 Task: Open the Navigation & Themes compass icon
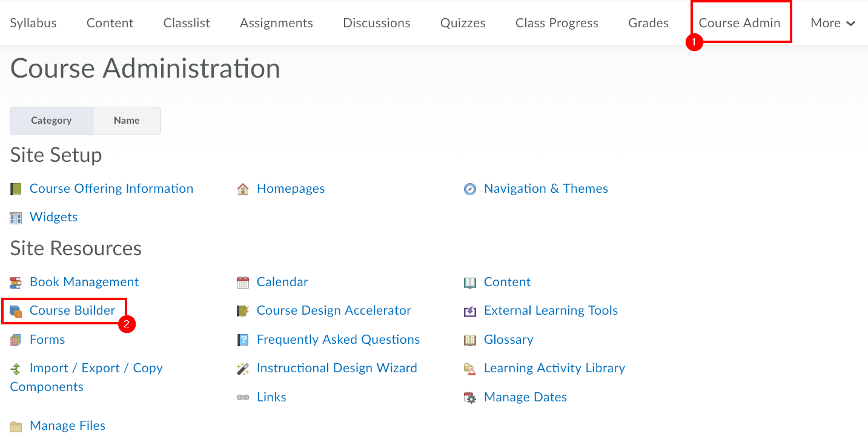(x=469, y=189)
